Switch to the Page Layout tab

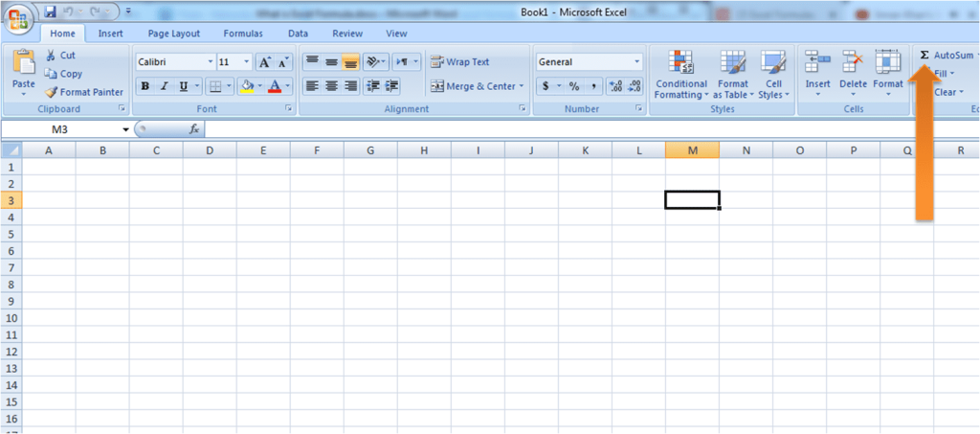pyautogui.click(x=174, y=34)
